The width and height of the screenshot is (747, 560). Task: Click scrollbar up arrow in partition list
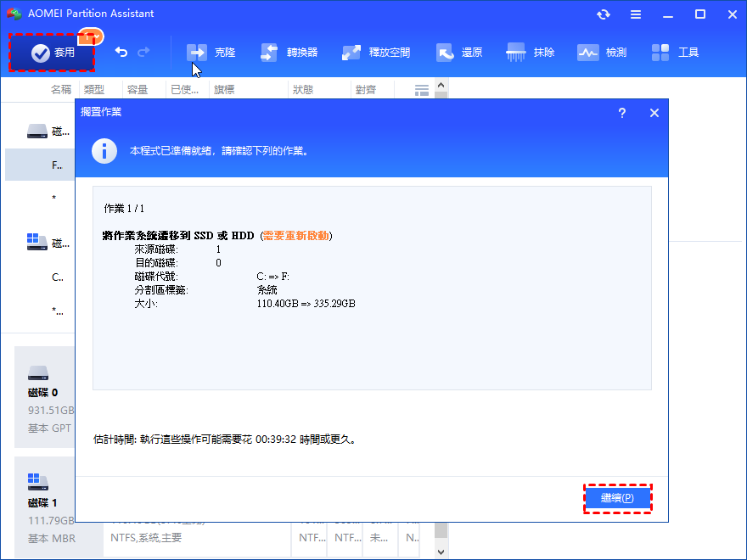click(x=441, y=85)
